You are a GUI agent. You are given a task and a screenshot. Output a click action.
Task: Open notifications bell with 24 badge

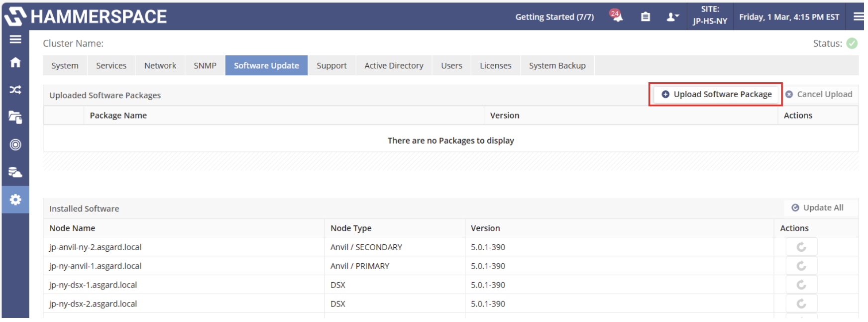616,16
